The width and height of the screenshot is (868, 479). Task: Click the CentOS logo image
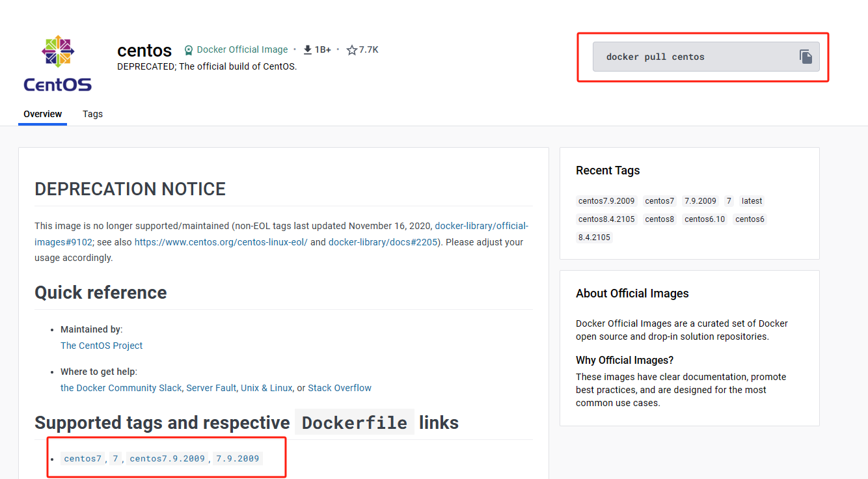57,64
